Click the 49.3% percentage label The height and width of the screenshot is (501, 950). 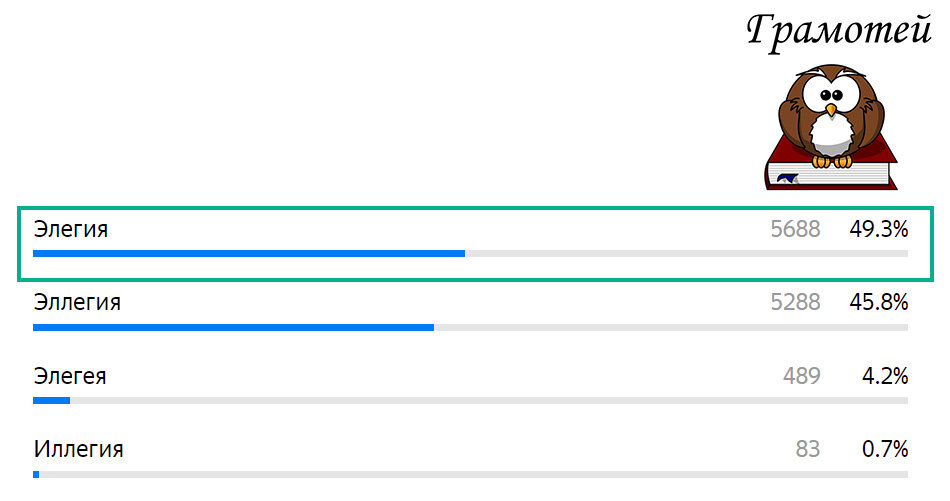[x=879, y=229]
